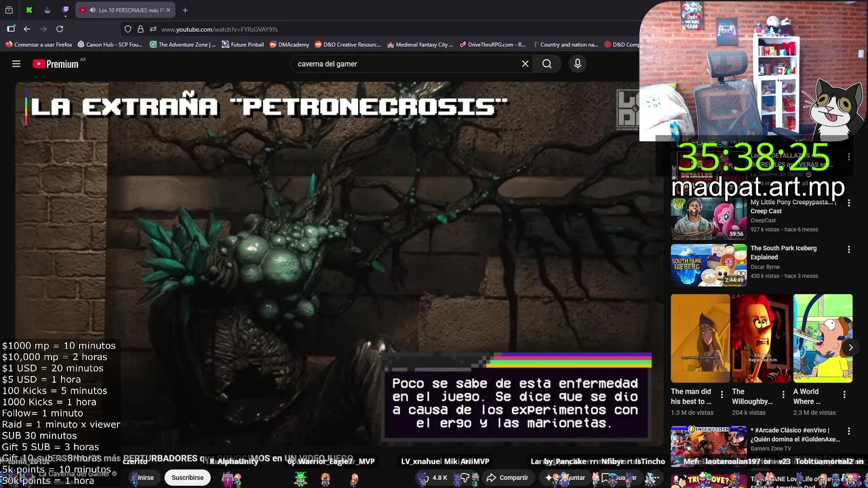The height and width of the screenshot is (488, 868).
Task: Open 'The Willoughby...' short thumbnail
Action: pyautogui.click(x=762, y=338)
